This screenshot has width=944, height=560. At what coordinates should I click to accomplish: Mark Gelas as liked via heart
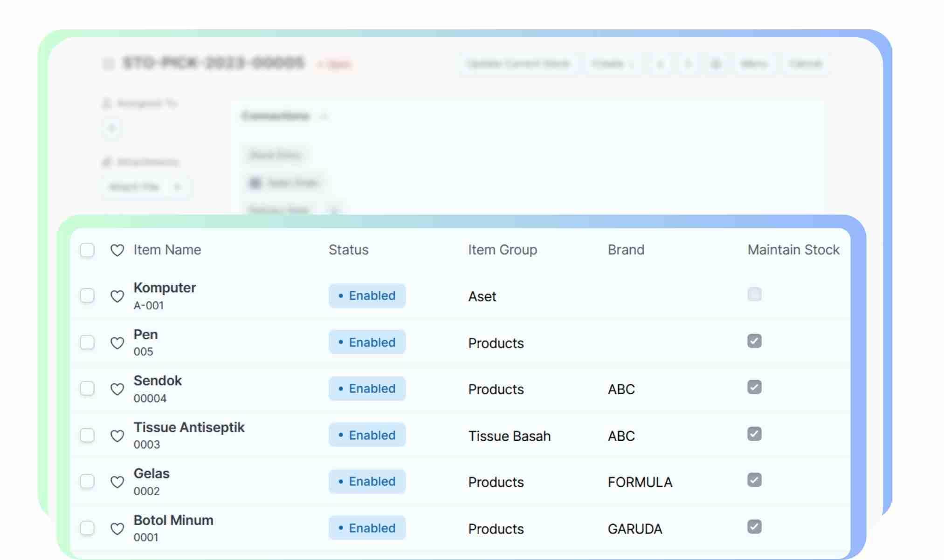coord(117,482)
